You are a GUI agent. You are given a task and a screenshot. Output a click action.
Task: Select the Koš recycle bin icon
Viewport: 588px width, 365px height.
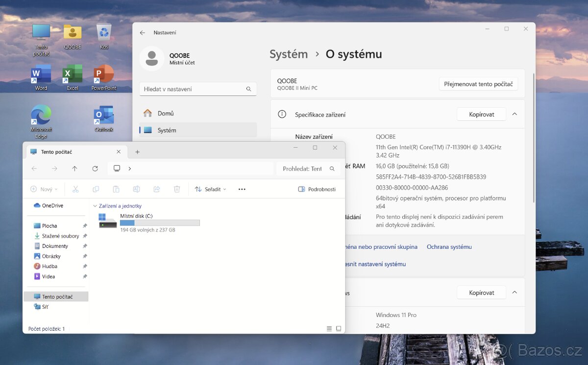tap(104, 37)
